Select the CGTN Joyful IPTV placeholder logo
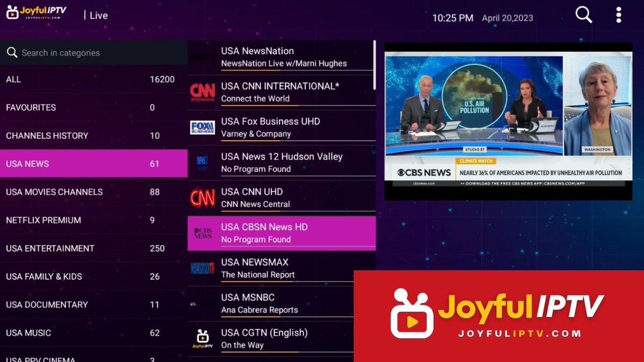 (x=202, y=339)
